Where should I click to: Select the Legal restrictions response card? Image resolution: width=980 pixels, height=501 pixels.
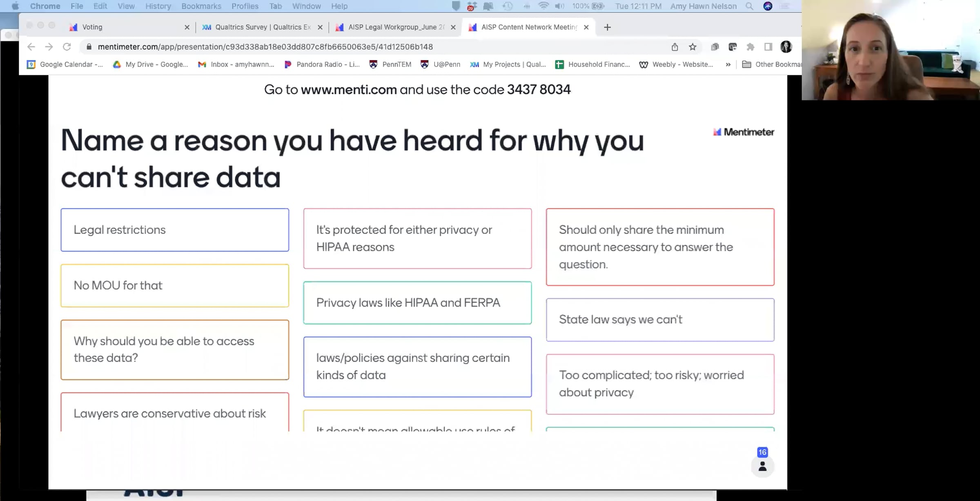[x=175, y=230]
